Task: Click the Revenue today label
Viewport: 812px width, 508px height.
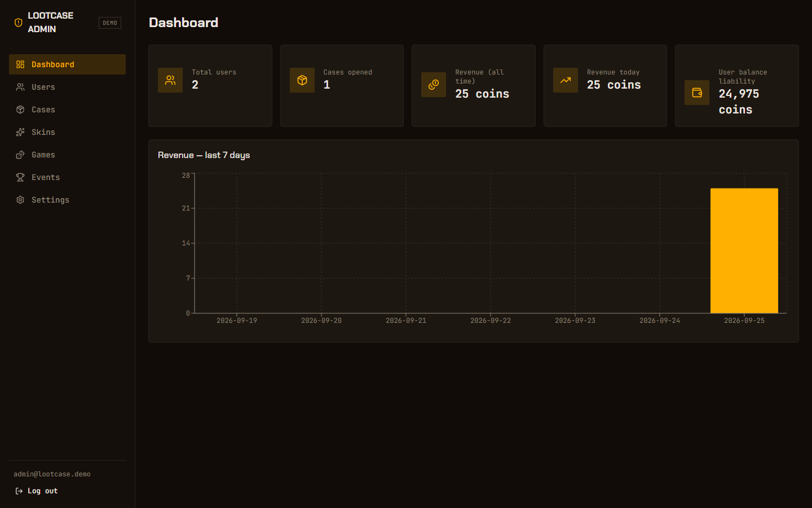Action: click(613, 72)
